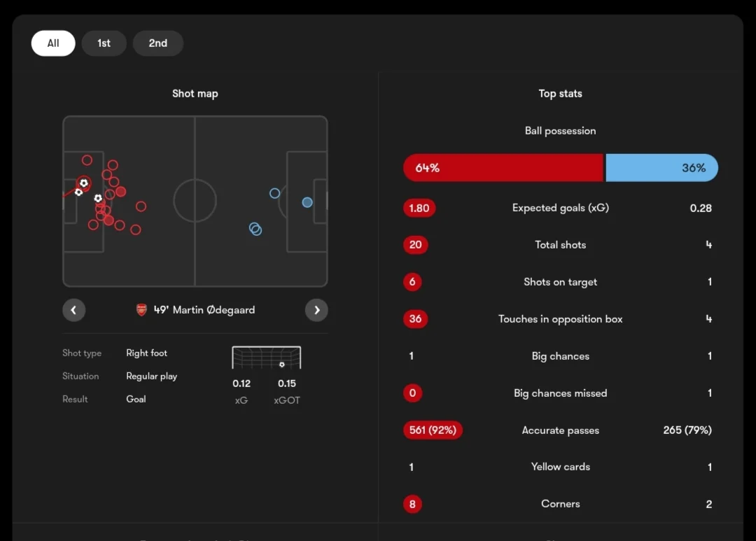Click the Top stats heading
This screenshot has width=756, height=541.
pyautogui.click(x=560, y=94)
